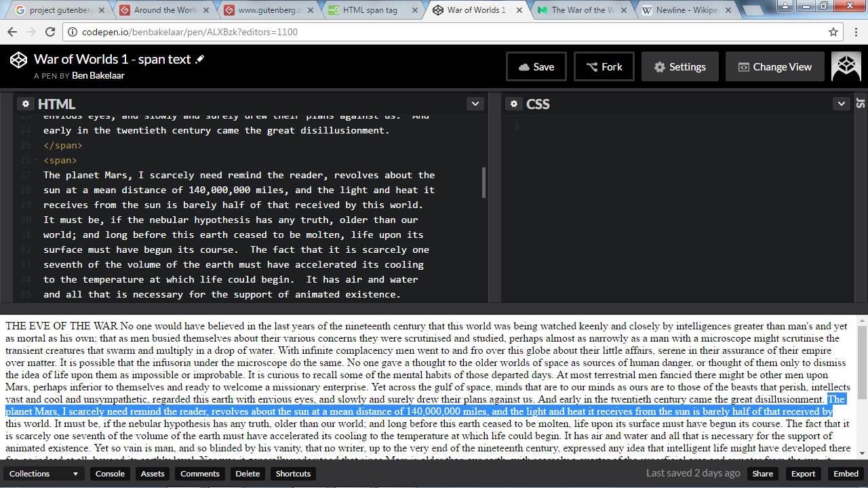Open Chrome user profile button

point(785,5)
